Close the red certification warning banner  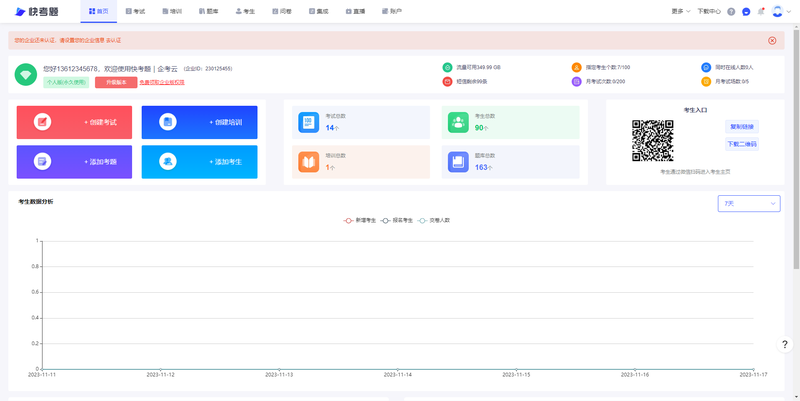pos(772,40)
